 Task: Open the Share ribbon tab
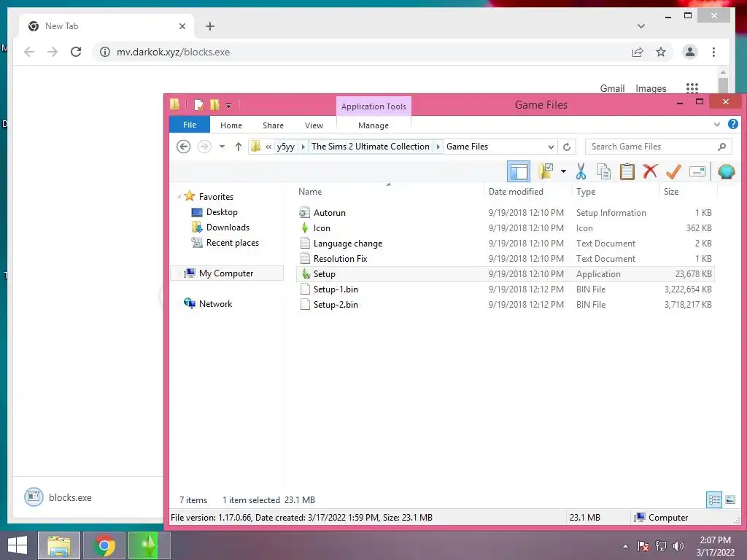(x=273, y=125)
